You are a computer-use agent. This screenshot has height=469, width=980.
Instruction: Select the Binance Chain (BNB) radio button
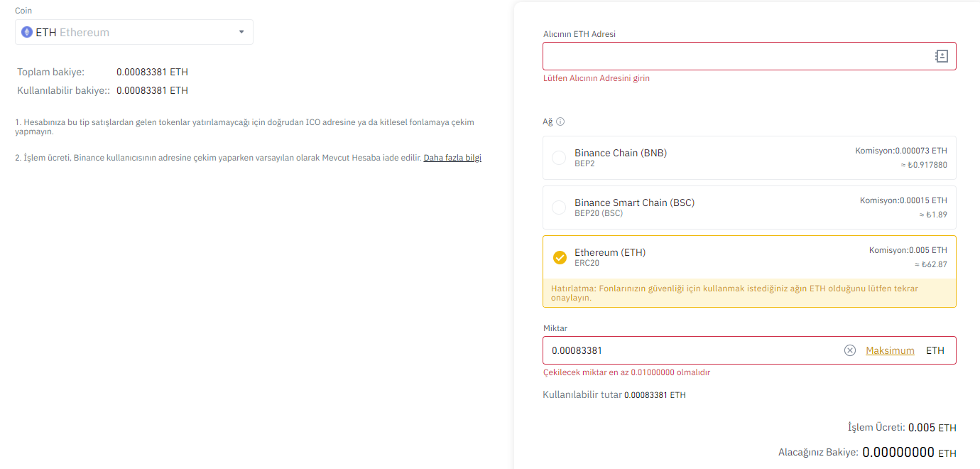pyautogui.click(x=559, y=158)
